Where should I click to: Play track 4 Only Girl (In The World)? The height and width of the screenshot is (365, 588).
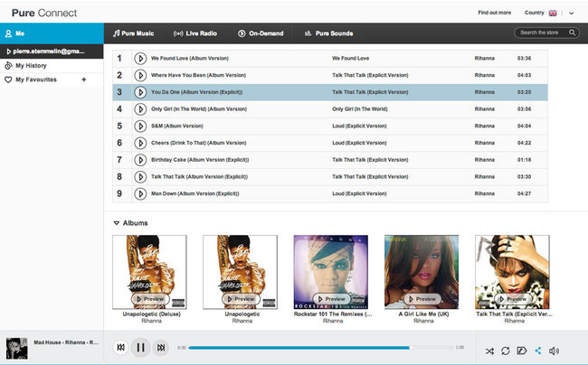[140, 109]
